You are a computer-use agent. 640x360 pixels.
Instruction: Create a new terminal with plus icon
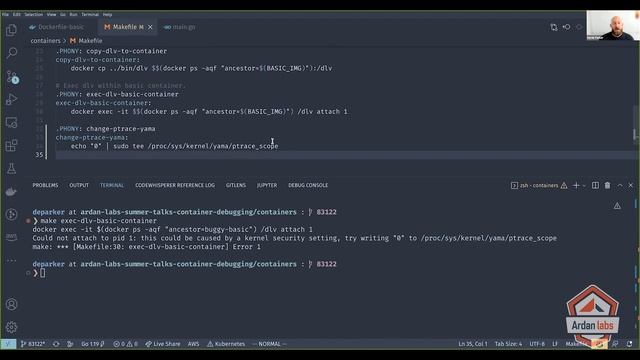[576, 185]
